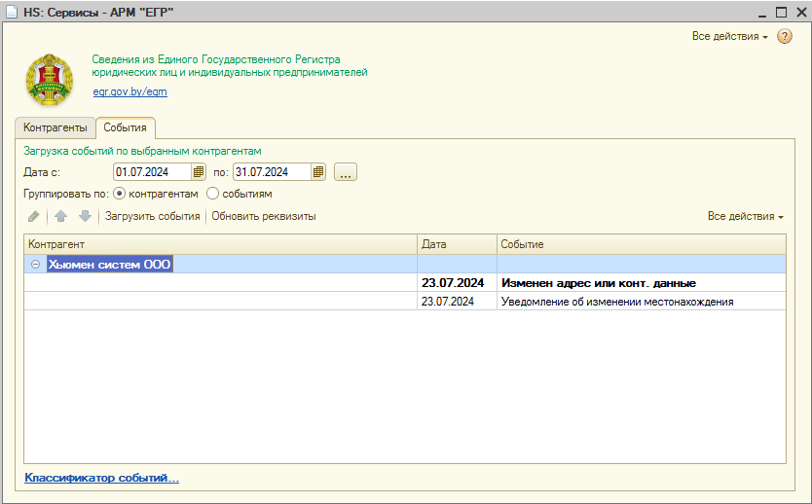Click the start date input field
Screen dimensions: 812x504
point(152,172)
